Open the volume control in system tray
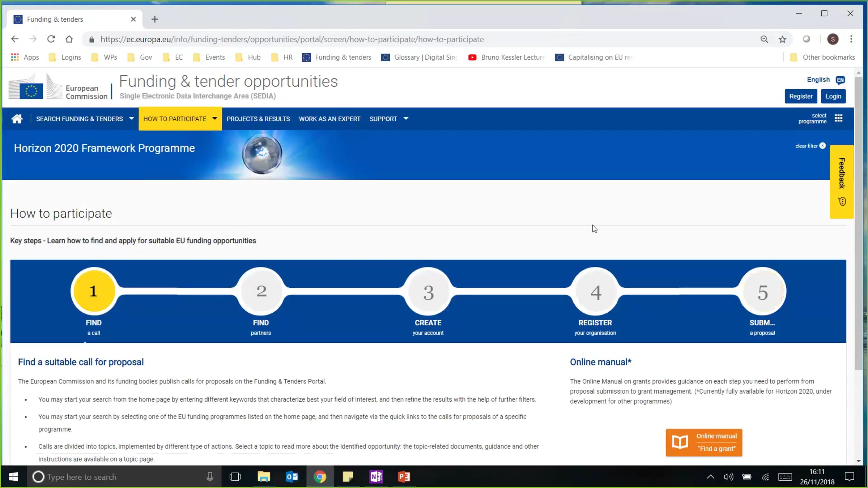The width and height of the screenshot is (868, 488). point(728,477)
